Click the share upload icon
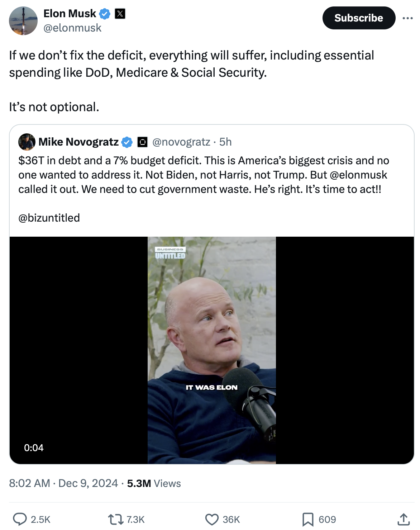Image resolution: width=420 pixels, height=530 pixels. coord(404,519)
